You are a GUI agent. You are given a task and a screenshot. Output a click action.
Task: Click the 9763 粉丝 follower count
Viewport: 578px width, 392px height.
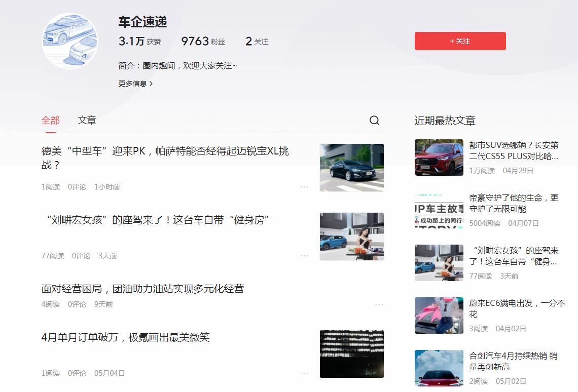click(203, 41)
